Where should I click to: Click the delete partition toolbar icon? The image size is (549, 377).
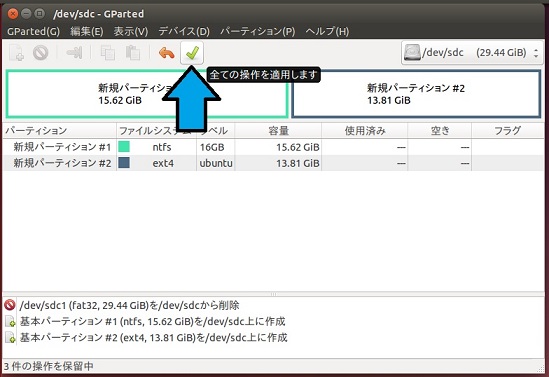click(41, 53)
